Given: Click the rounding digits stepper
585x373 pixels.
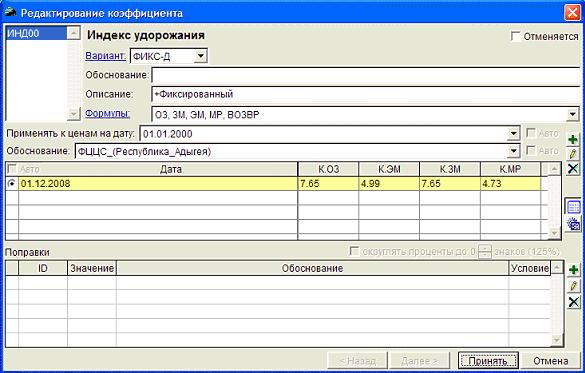Looking at the screenshot, I should pos(485,251).
